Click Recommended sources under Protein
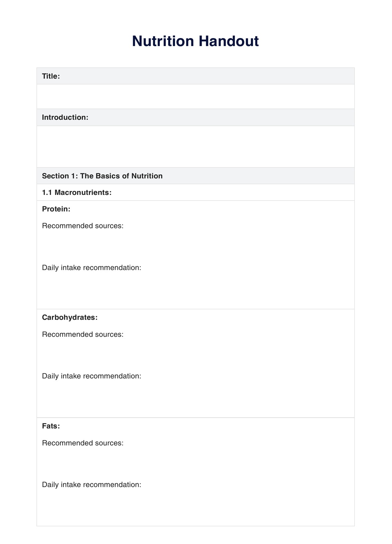The image size is (392, 544). 83,226
